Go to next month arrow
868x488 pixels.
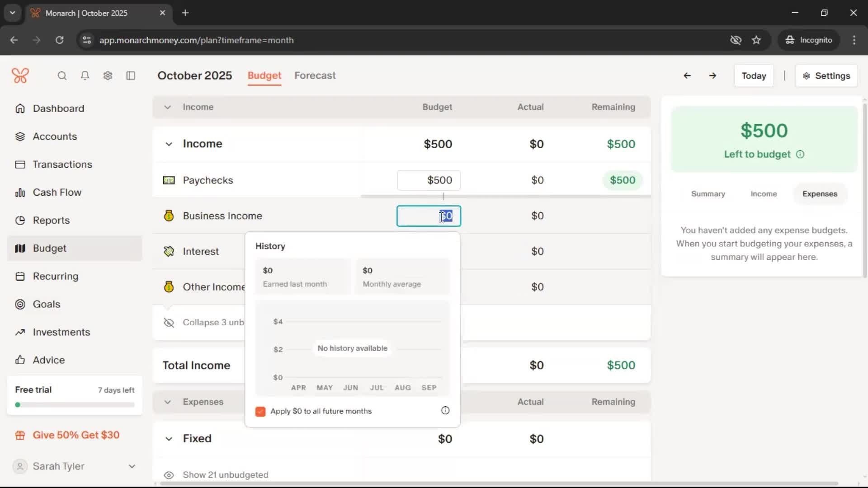point(712,75)
